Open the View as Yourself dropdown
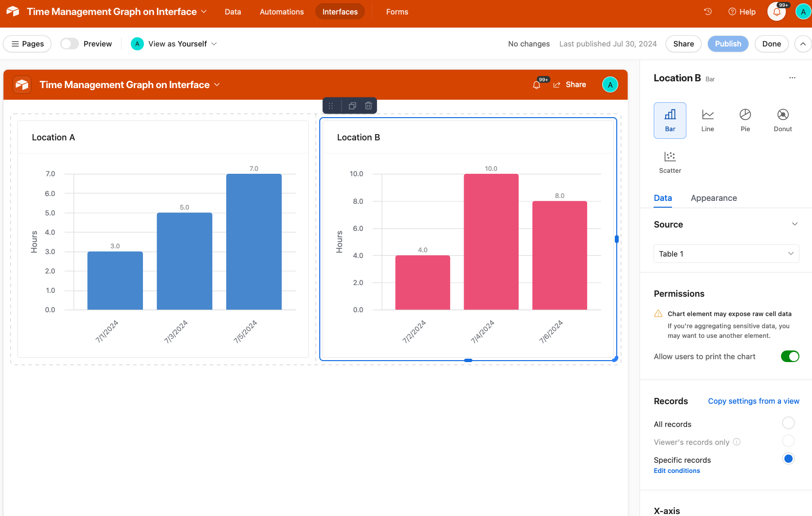This screenshot has height=516, width=812. [174, 44]
